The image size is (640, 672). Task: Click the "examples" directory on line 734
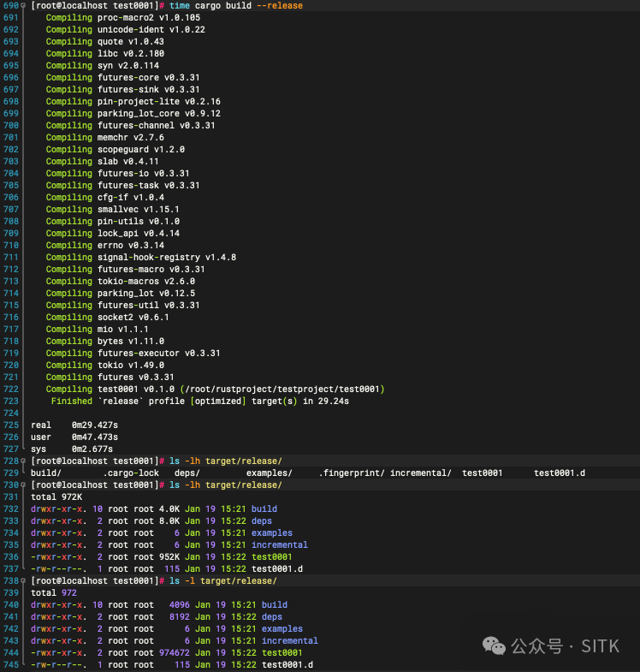(x=271, y=533)
